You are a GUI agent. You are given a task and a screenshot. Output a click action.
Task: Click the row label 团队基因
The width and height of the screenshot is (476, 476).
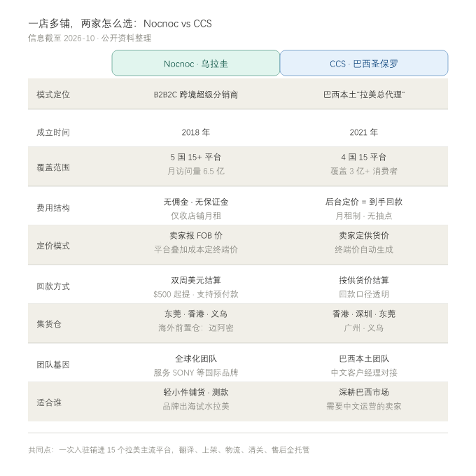pyautogui.click(x=53, y=365)
